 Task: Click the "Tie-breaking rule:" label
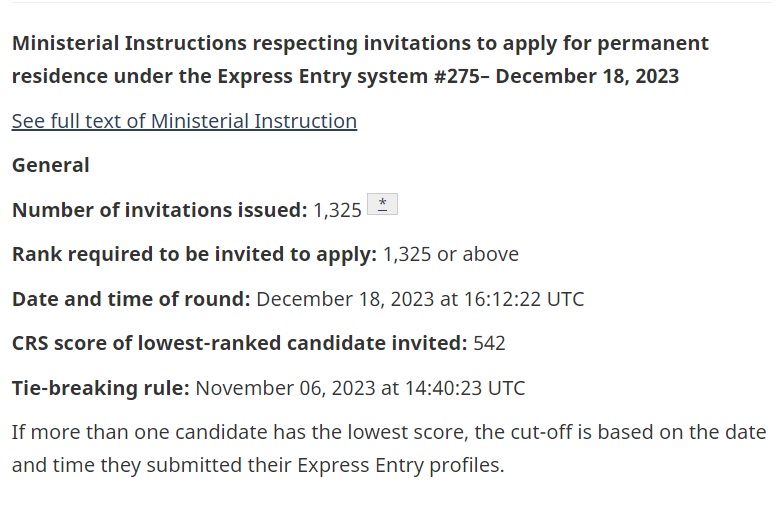coord(100,388)
